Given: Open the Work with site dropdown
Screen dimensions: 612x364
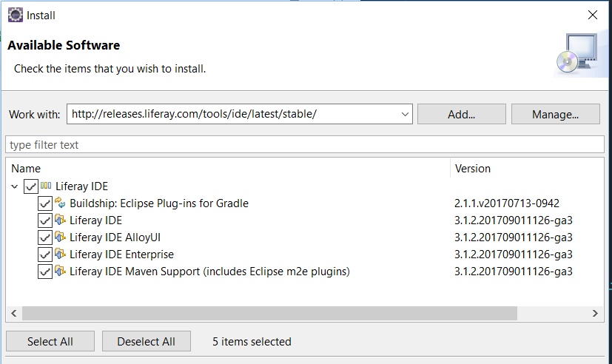Looking at the screenshot, I should pyautogui.click(x=405, y=115).
